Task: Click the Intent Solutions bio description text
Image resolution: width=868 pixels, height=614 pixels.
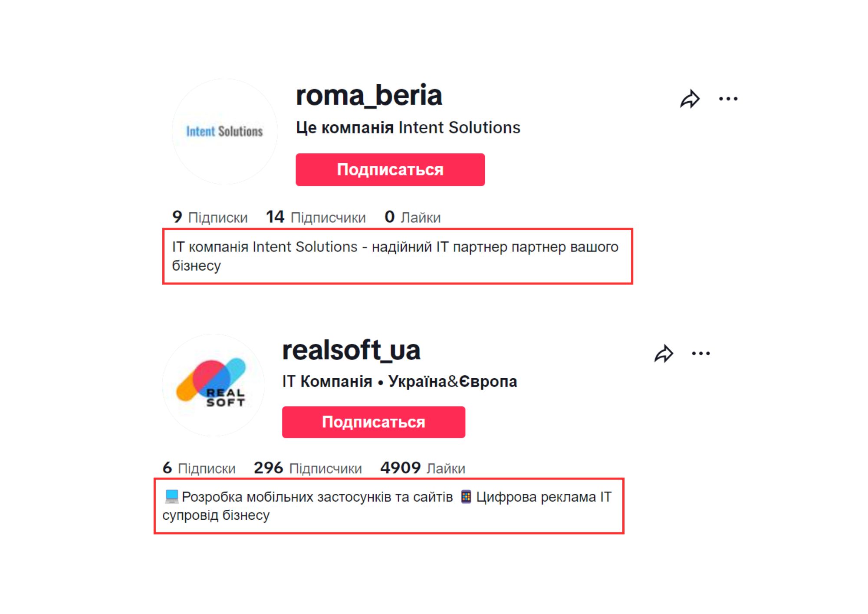Action: point(395,255)
